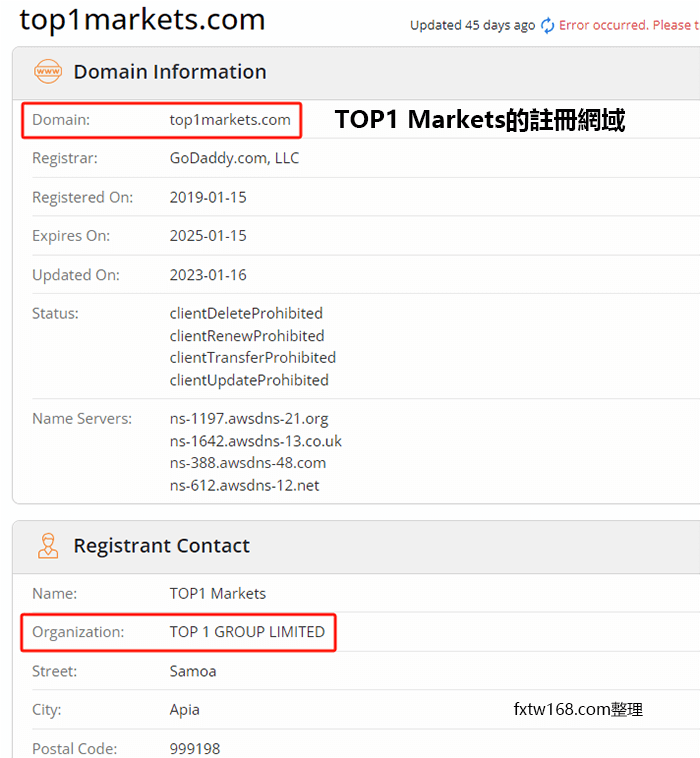Select registered date 2019-01-15

click(208, 197)
